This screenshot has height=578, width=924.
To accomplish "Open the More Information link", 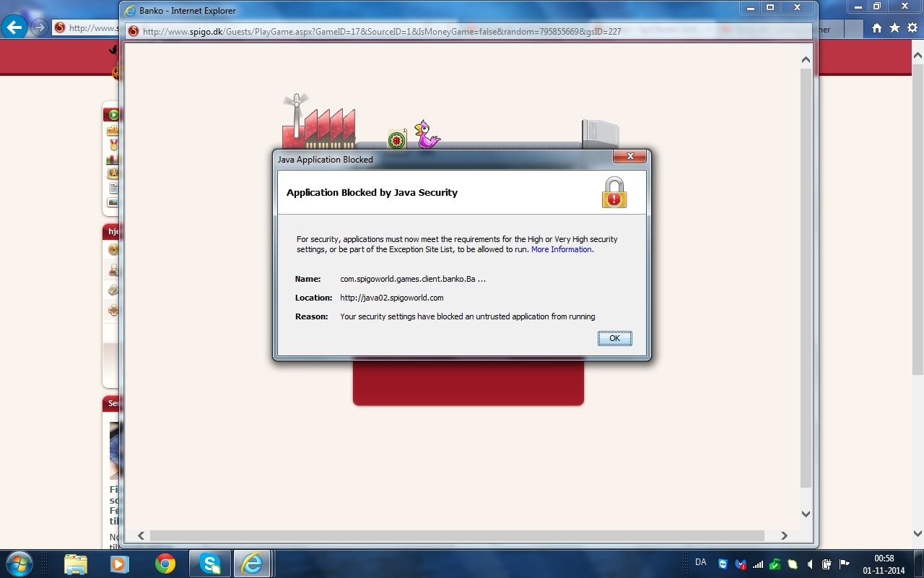I will pyautogui.click(x=562, y=249).
